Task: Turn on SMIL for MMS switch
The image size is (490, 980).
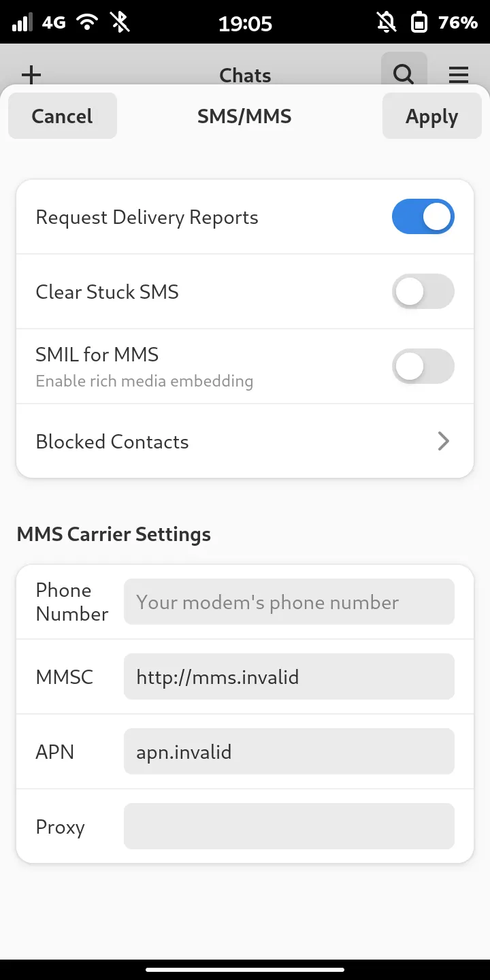Action: coord(423,367)
